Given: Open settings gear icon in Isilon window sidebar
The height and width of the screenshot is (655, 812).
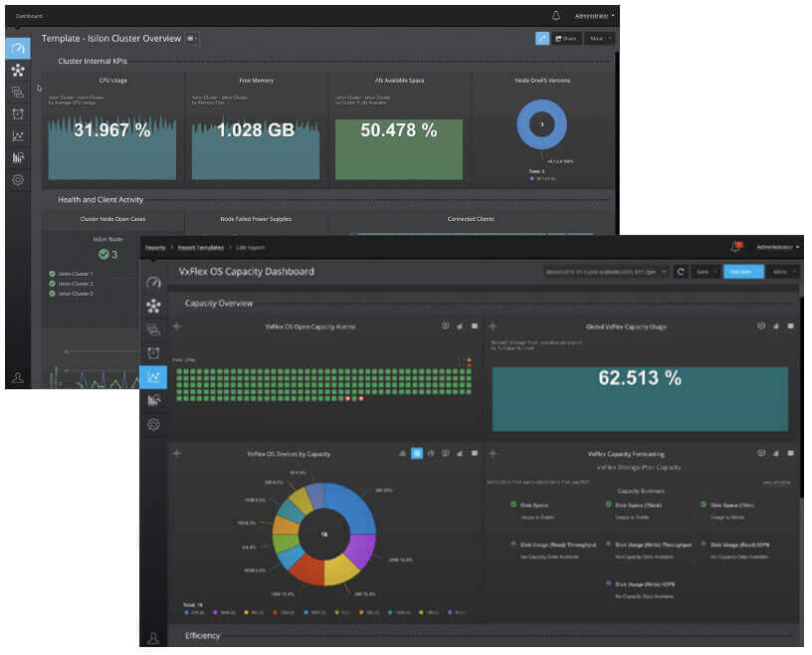Looking at the screenshot, I should (18, 180).
